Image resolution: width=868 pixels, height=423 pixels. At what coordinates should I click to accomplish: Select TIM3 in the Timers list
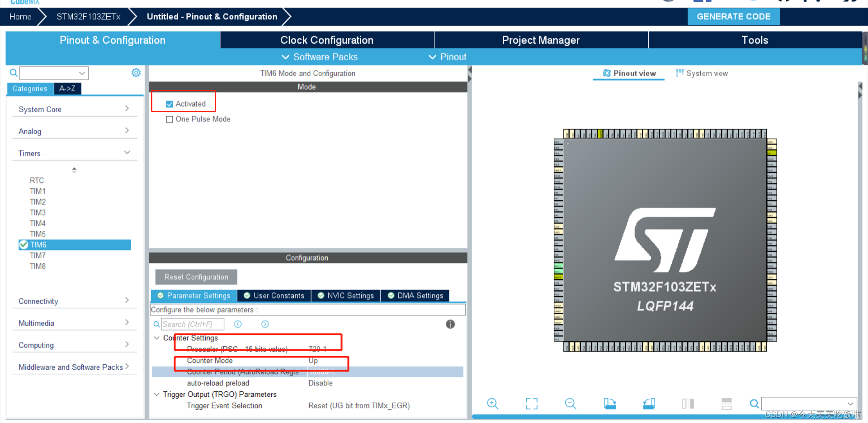pos(38,212)
